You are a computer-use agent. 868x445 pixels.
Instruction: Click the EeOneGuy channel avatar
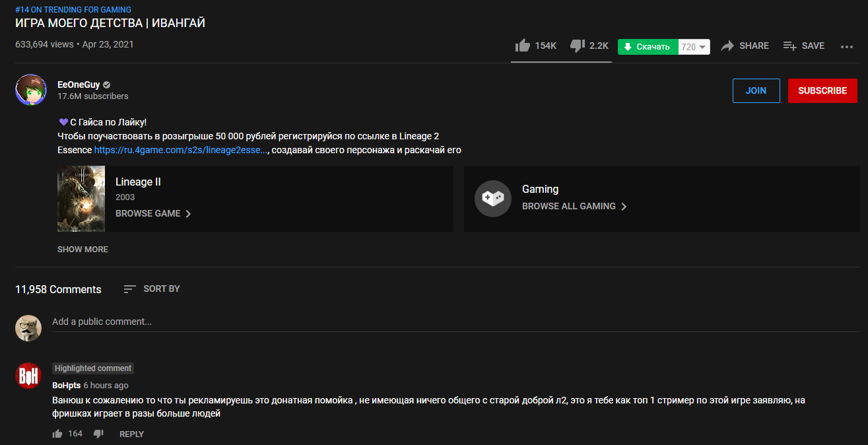click(31, 90)
